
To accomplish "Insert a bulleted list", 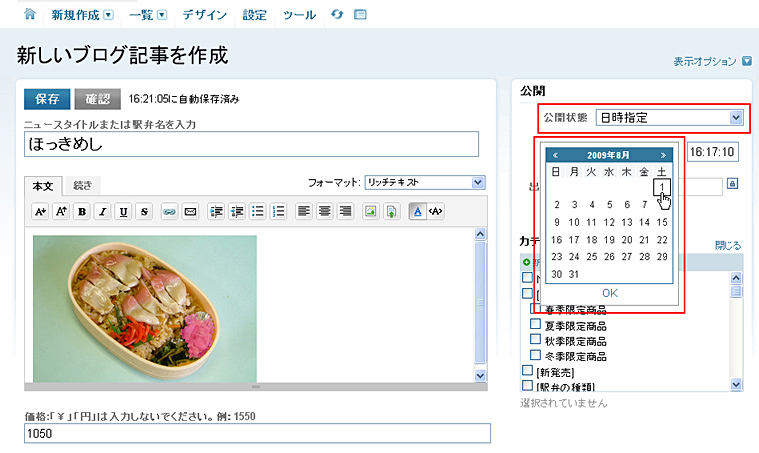I will tap(257, 212).
